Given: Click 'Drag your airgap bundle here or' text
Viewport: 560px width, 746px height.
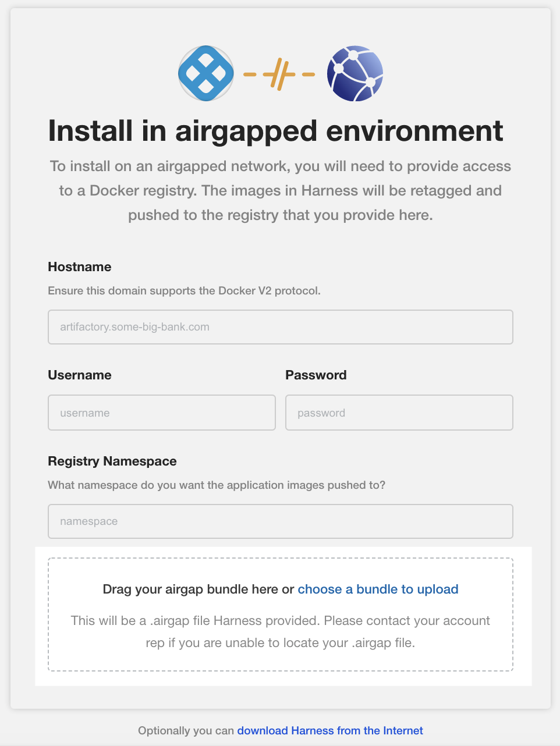Looking at the screenshot, I should 199,589.
